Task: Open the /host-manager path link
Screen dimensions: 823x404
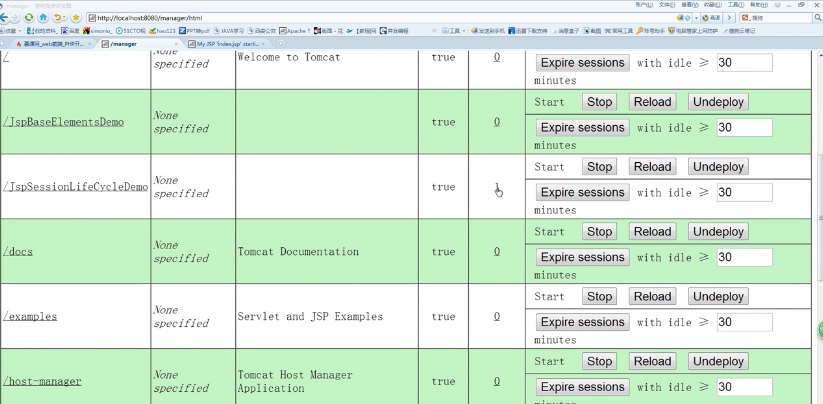Action: pyautogui.click(x=42, y=381)
